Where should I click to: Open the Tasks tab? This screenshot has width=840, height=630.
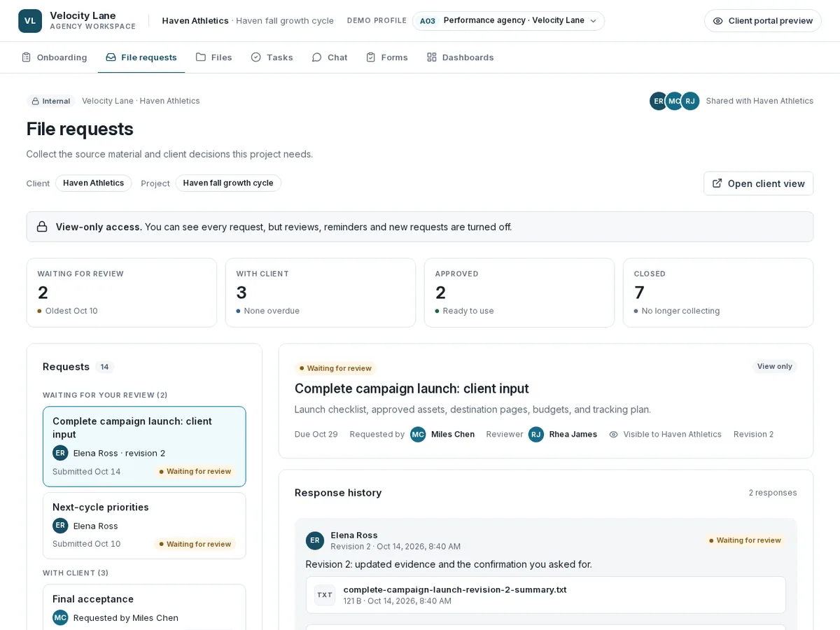coord(272,57)
